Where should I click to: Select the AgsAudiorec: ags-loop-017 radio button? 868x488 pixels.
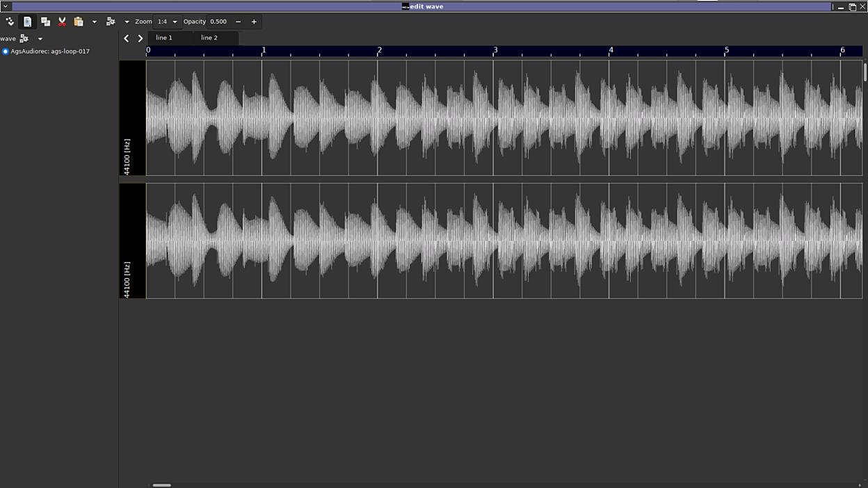click(6, 51)
